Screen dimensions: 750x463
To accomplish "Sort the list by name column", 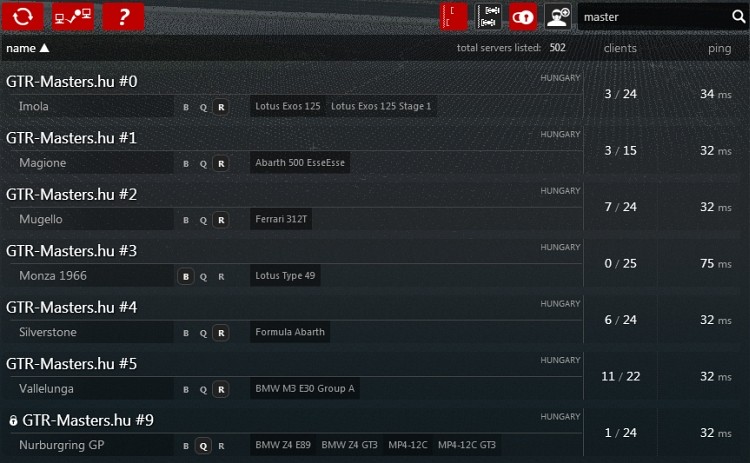I will [28, 48].
